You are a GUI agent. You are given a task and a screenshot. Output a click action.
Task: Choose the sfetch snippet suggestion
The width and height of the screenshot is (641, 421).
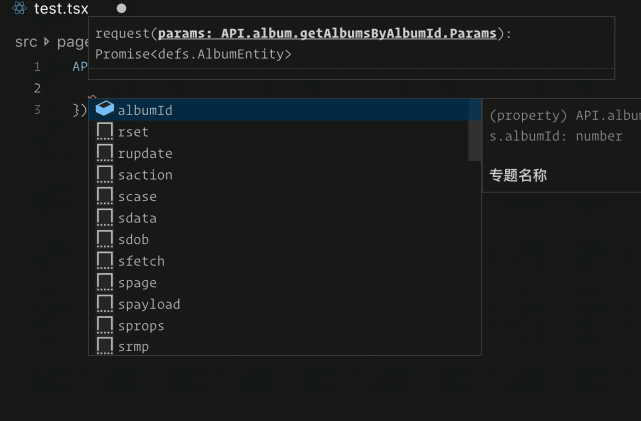tap(141, 261)
